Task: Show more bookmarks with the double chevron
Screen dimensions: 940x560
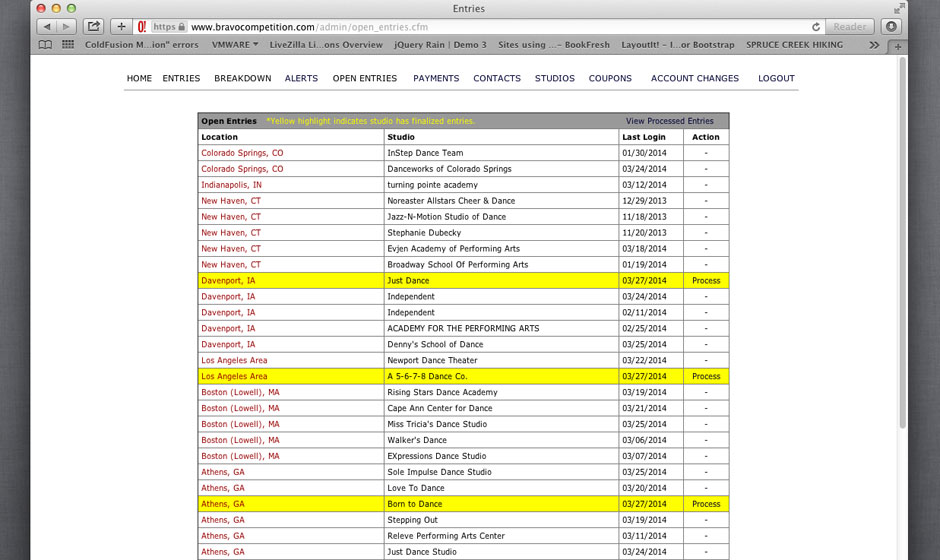Action: [x=875, y=45]
